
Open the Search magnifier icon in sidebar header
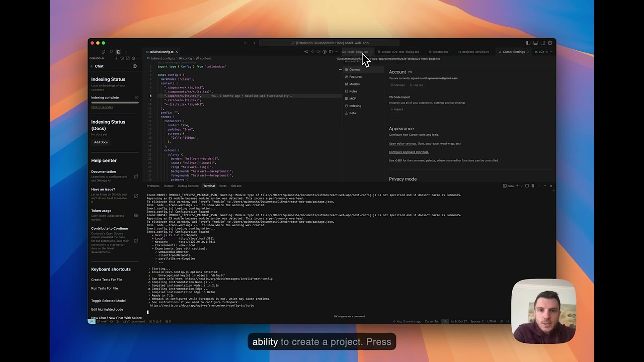pyautogui.click(x=111, y=52)
